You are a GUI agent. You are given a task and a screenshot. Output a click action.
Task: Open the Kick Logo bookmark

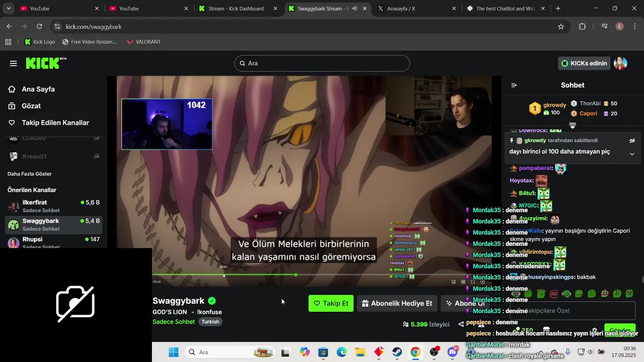[x=40, y=42]
